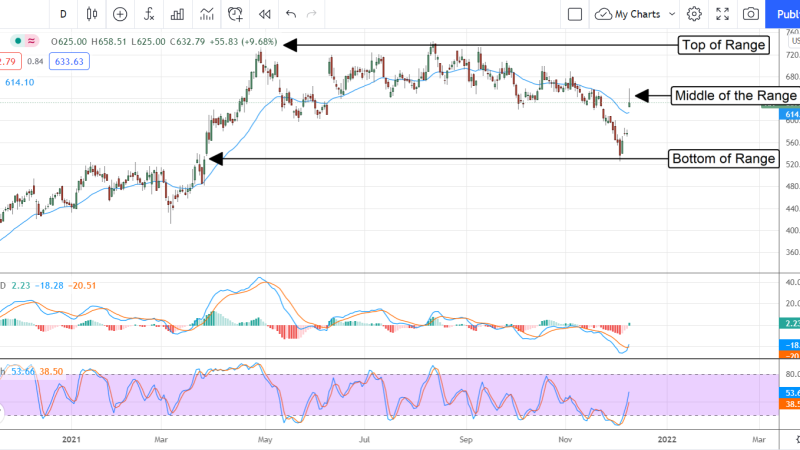Screen dimensions: 800x450
Task: Start bar replay with the rewind icon
Action: click(264, 14)
